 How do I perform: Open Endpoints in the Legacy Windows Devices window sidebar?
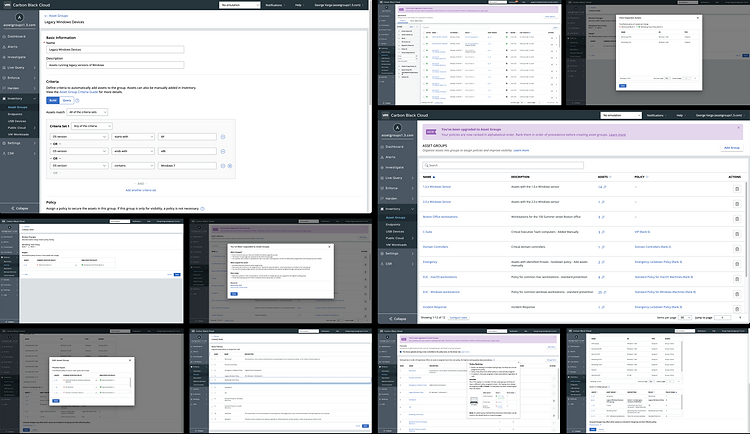point(15,114)
